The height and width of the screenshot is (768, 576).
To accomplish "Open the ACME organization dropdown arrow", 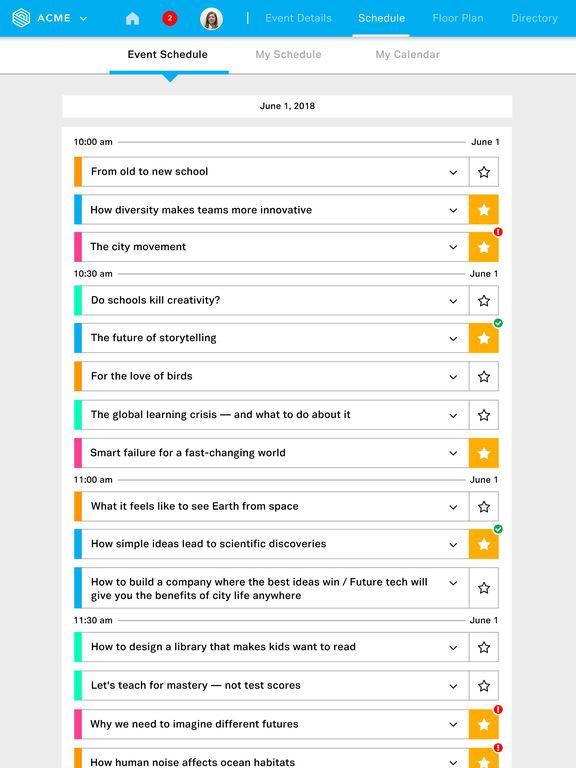I will pos(83,19).
